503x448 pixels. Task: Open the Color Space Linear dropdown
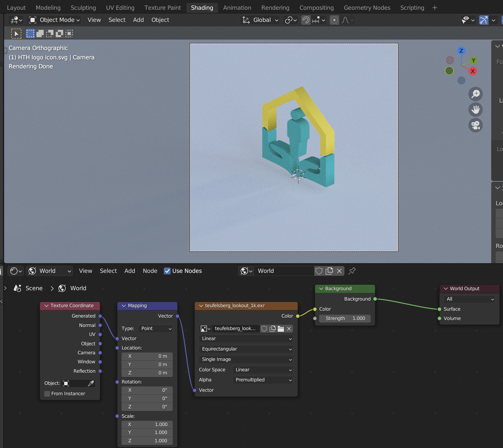[x=263, y=370]
